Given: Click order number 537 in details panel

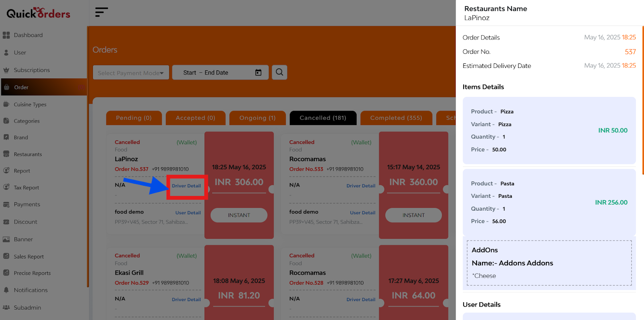Looking at the screenshot, I should 630,52.
